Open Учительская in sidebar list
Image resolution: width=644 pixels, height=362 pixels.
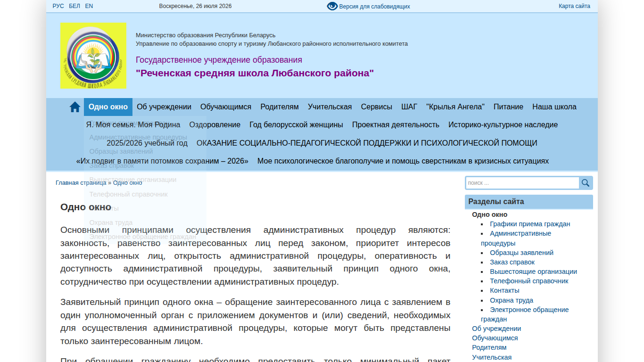(492, 357)
